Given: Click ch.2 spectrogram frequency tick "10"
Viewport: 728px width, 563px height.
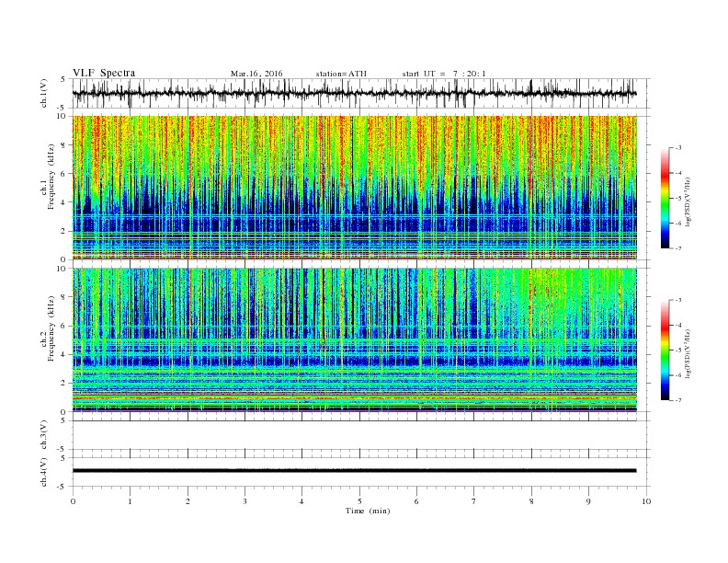Looking at the screenshot, I should point(63,269).
